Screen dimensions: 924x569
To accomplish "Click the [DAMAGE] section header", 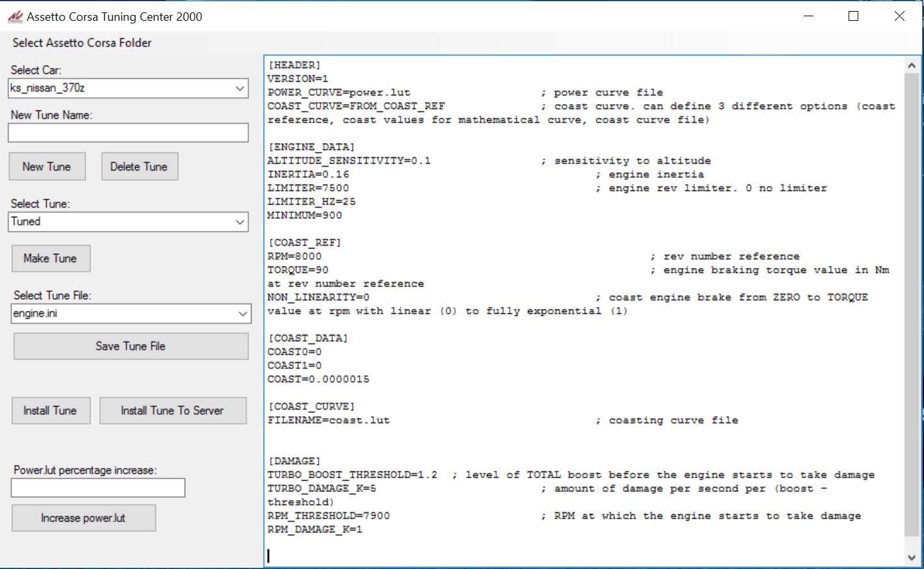I will point(294,461).
